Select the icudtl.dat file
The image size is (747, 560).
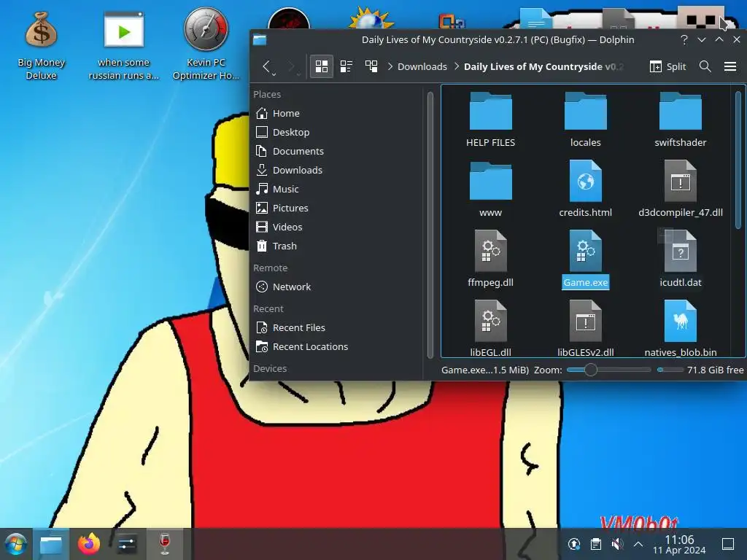[681, 259]
